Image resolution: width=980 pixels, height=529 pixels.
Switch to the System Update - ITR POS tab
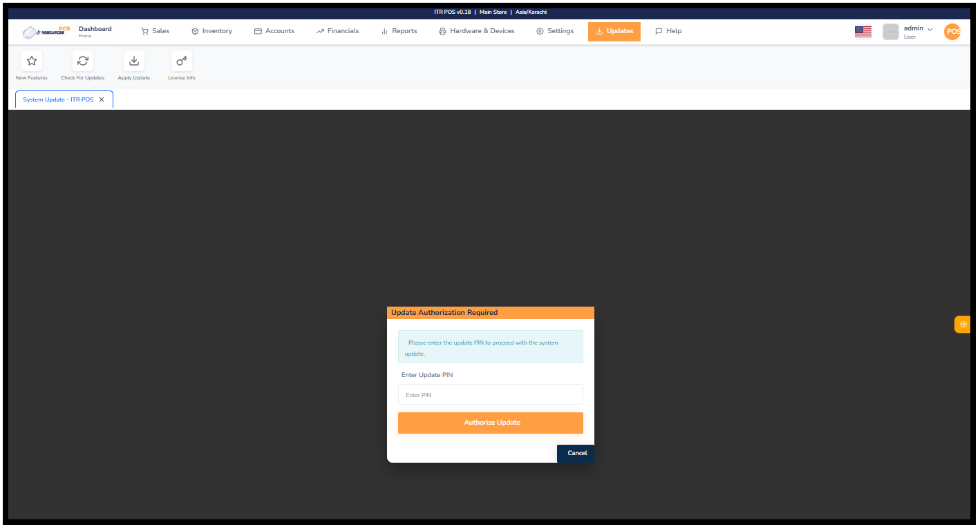(x=58, y=99)
